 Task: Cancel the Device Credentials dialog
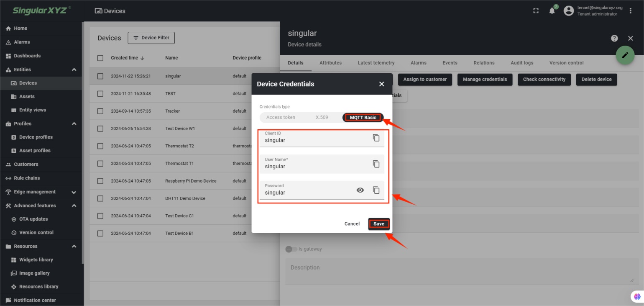pos(352,224)
